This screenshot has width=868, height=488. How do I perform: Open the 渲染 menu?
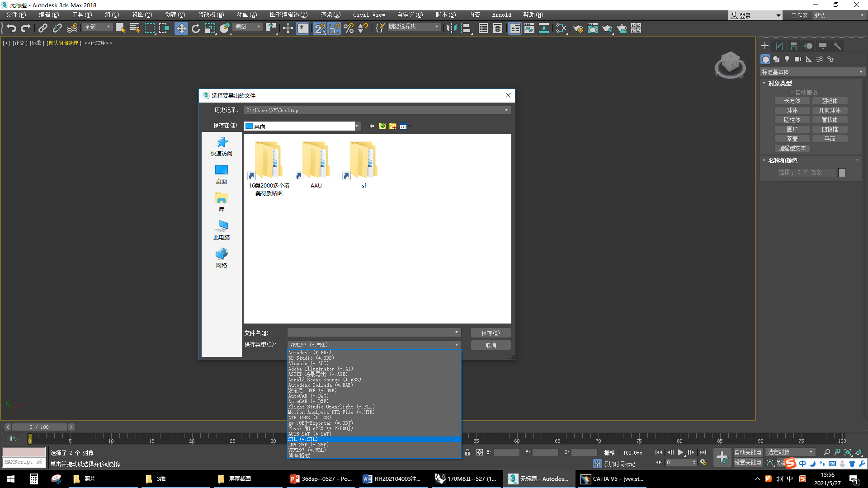[x=330, y=15]
